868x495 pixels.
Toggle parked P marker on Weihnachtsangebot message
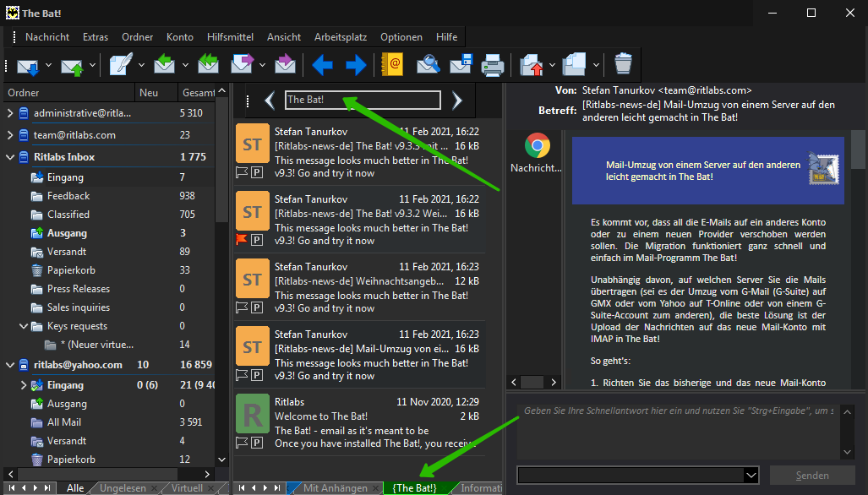[x=257, y=307]
